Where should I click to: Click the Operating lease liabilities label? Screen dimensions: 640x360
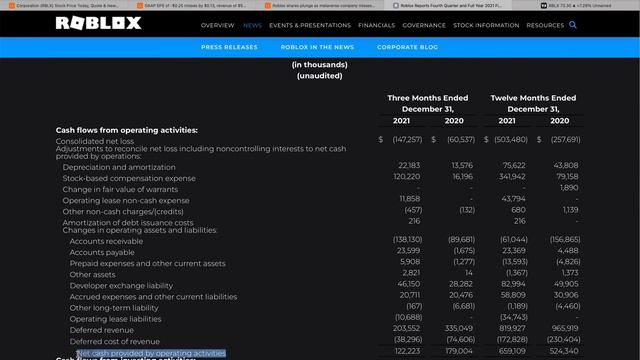[x=115, y=319]
